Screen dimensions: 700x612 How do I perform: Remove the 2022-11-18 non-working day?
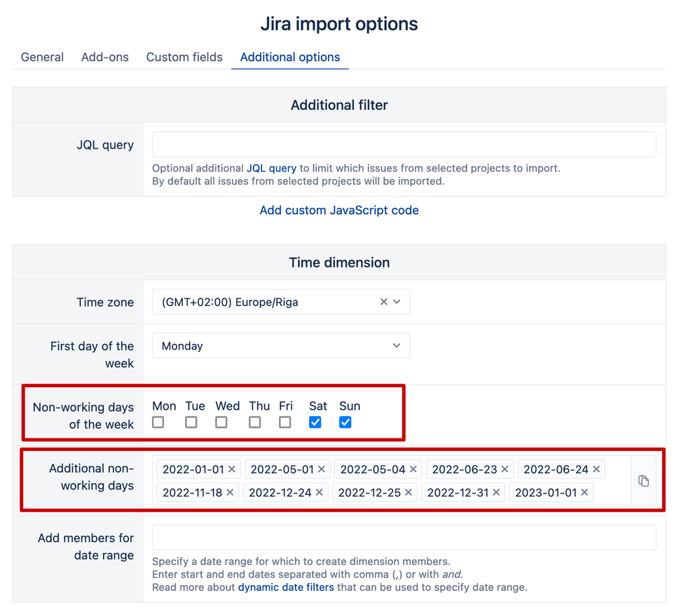pos(230,492)
